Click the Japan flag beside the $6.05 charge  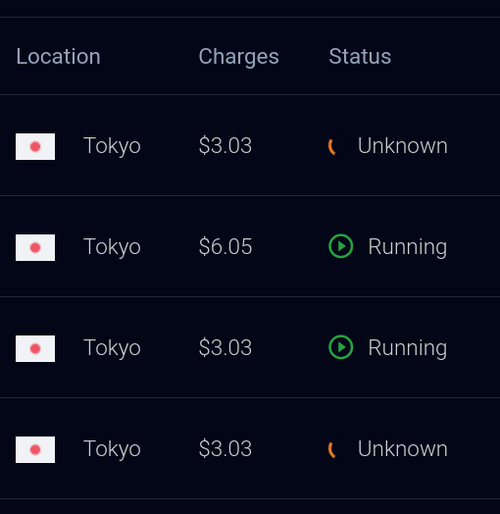point(35,247)
